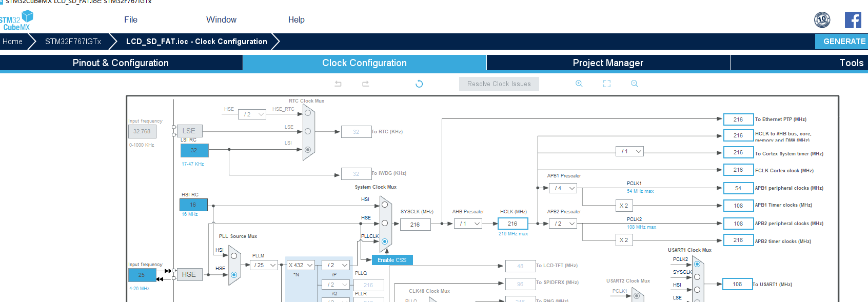Select LSE in RTC Clock Mux
The height and width of the screenshot is (302, 868).
pyautogui.click(x=308, y=131)
